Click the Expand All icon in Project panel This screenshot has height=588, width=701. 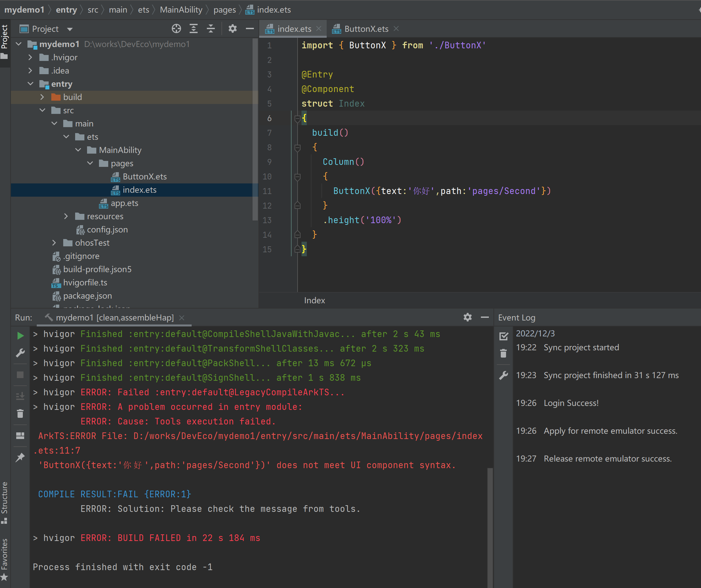pyautogui.click(x=194, y=29)
